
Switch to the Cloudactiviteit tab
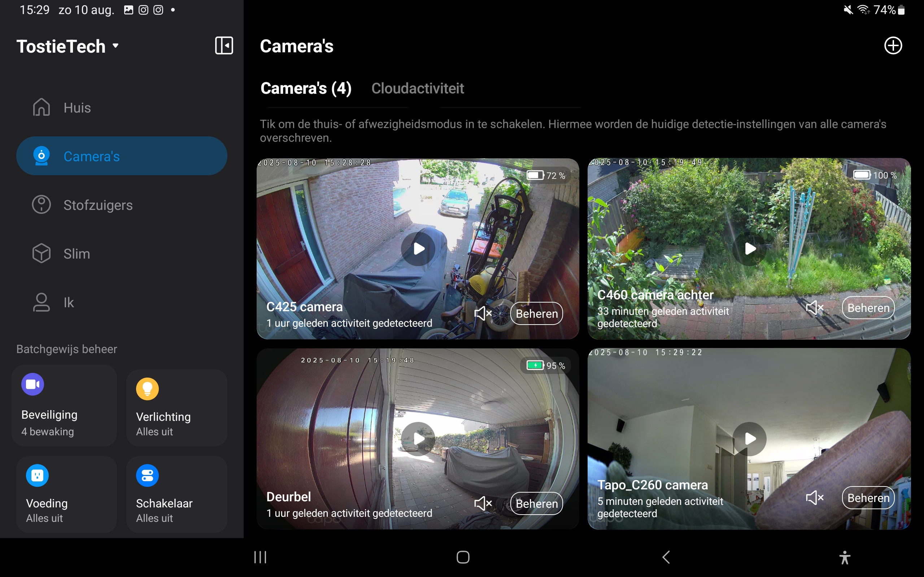(417, 89)
